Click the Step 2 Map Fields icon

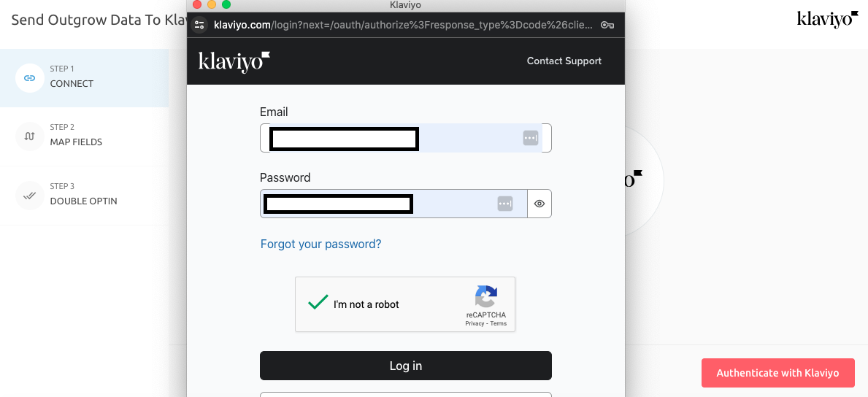[30, 136]
